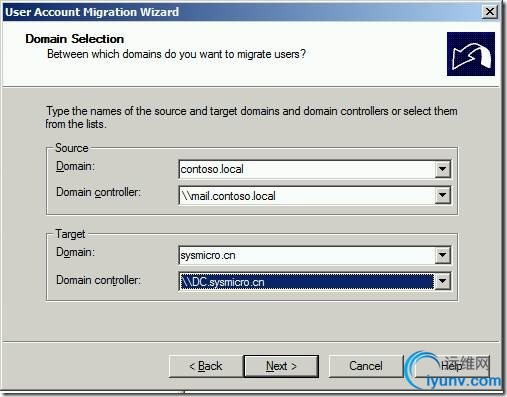Close the User Account Migration Wizard window
507x397 pixels.
coord(490,12)
